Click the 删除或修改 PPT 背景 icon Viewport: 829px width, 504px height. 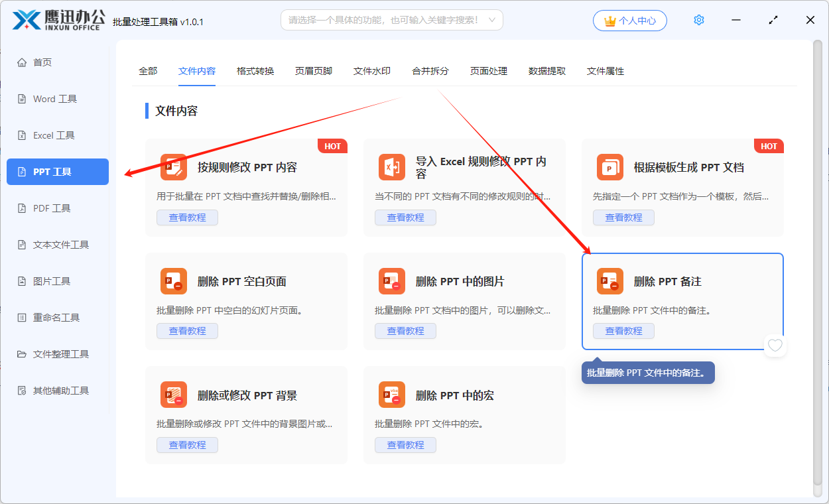173,395
